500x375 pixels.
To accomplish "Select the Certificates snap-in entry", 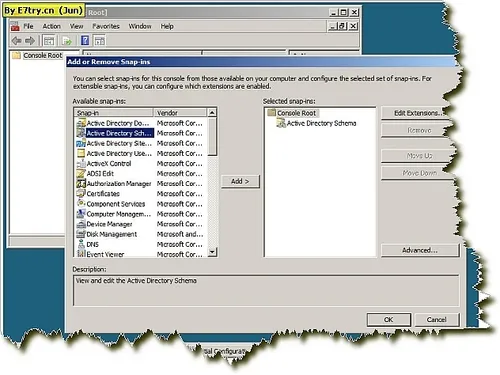I will (103, 194).
